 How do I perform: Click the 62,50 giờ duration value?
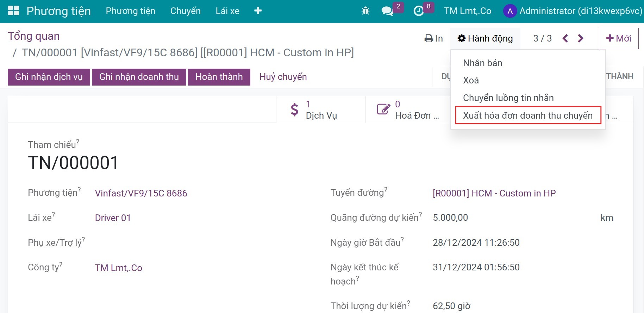click(452, 306)
